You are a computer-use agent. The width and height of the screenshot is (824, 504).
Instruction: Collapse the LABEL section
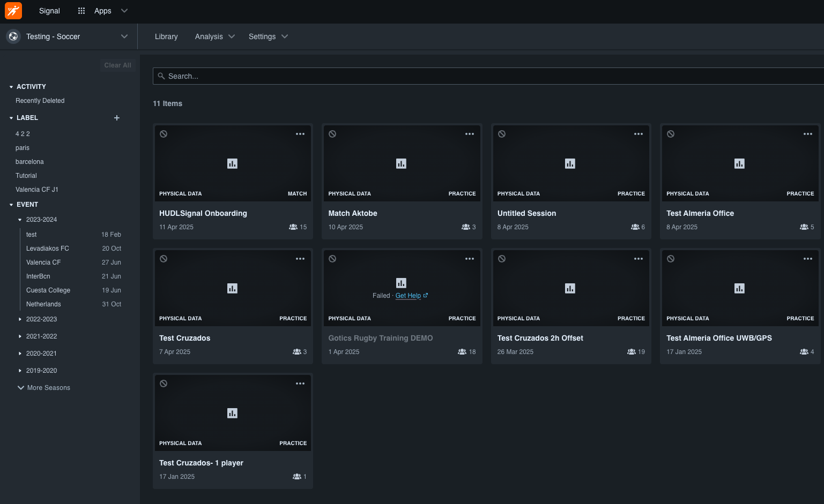(x=11, y=118)
